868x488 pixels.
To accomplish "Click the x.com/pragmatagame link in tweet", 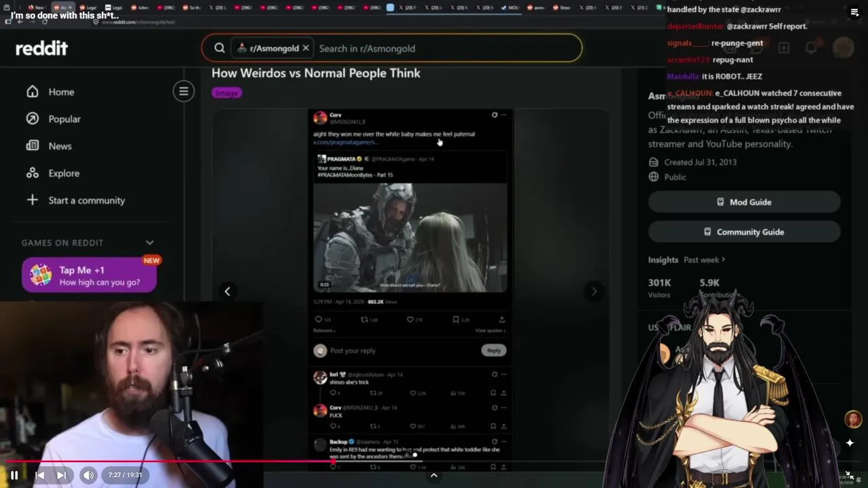I will pos(345,142).
